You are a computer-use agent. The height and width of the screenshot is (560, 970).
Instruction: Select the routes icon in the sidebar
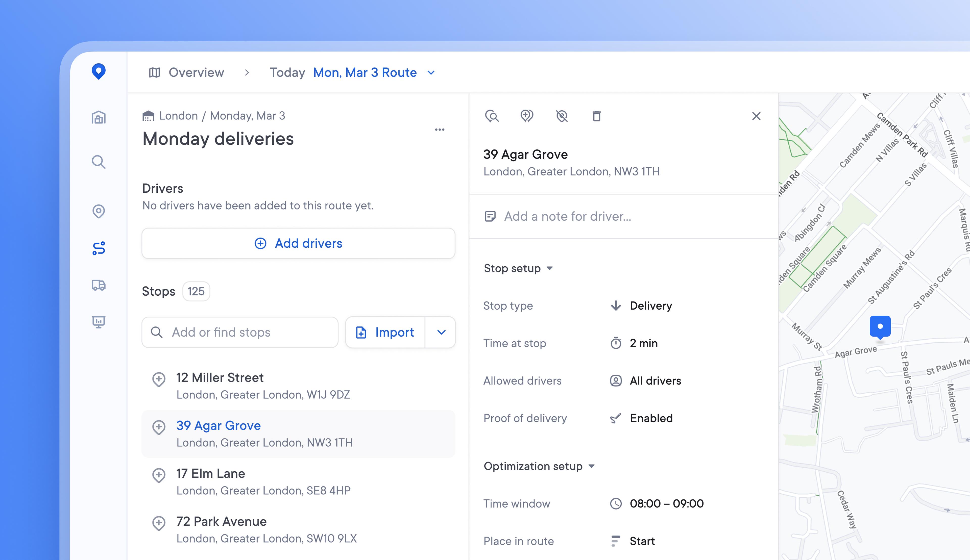[x=99, y=248]
